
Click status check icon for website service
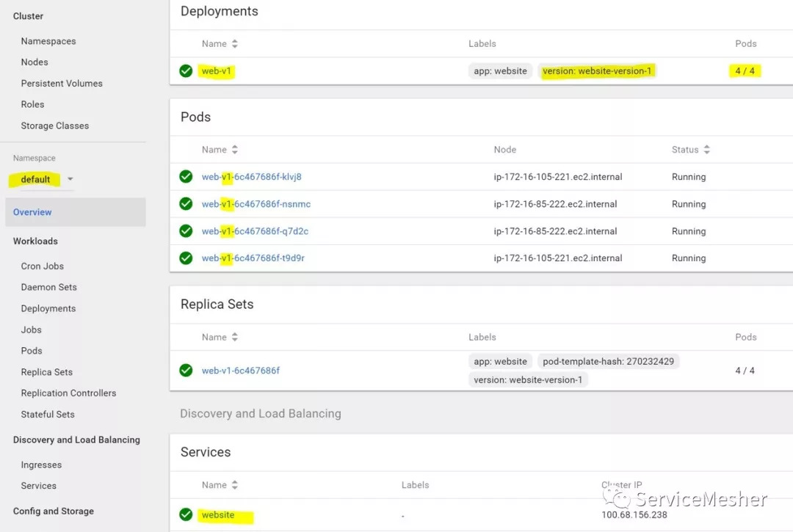(x=186, y=514)
